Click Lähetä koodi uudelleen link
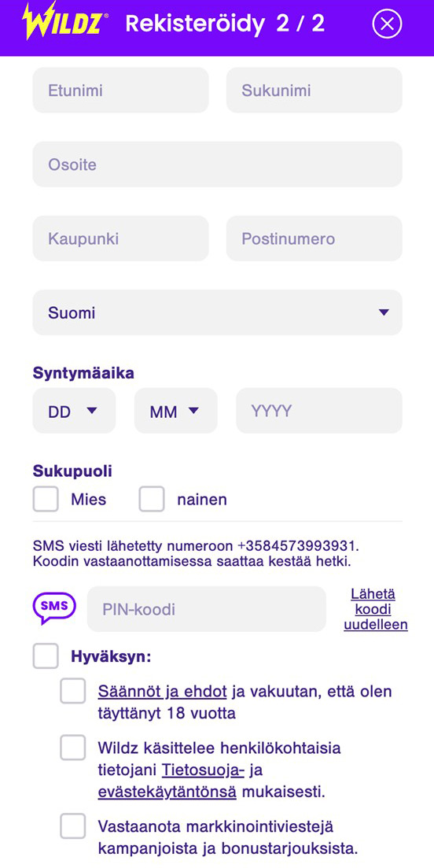434x868 pixels. click(376, 609)
